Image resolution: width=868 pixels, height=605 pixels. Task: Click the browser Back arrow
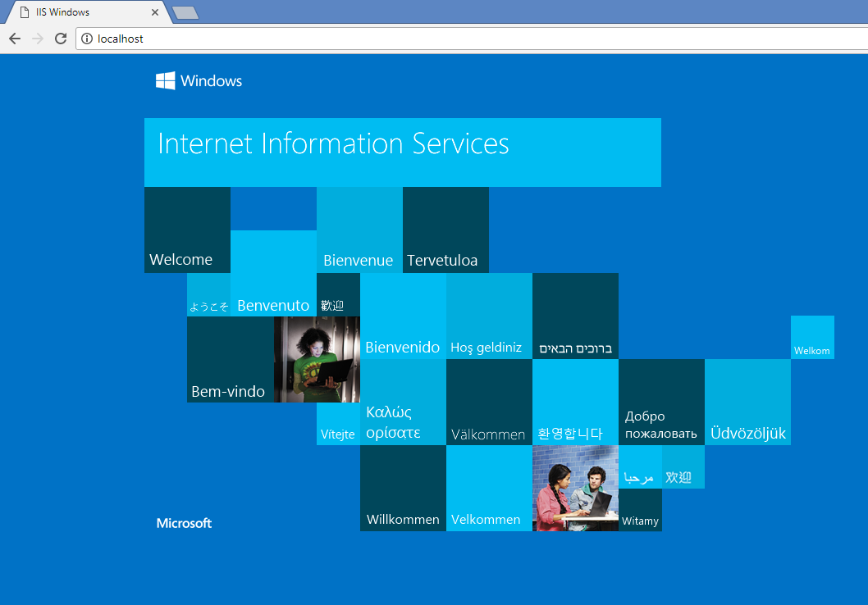click(x=15, y=39)
